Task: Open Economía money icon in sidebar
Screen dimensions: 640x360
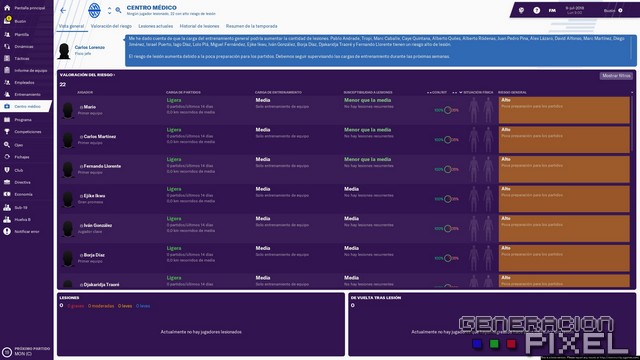Action: tap(7, 194)
